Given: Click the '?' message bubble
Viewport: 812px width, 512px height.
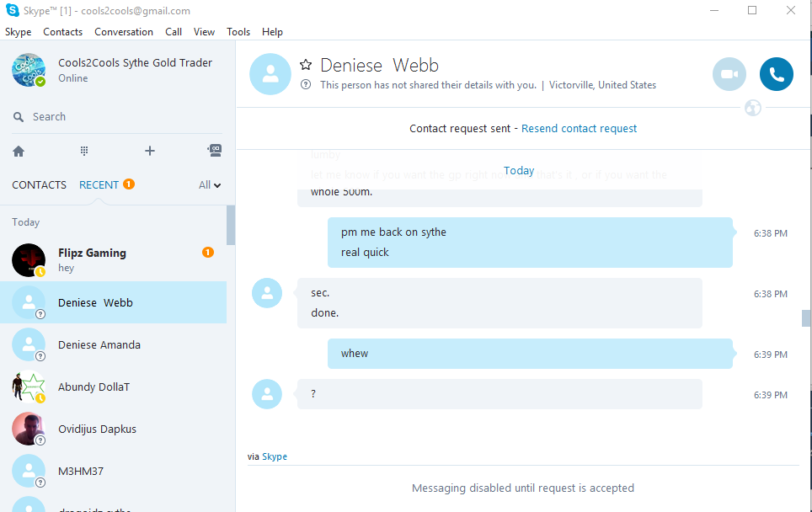Looking at the screenshot, I should pyautogui.click(x=499, y=394).
